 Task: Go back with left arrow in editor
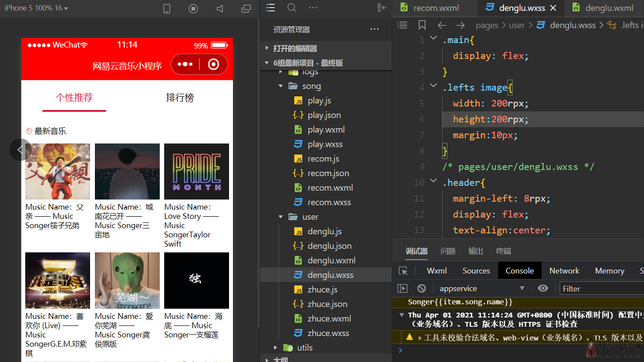[x=442, y=25]
